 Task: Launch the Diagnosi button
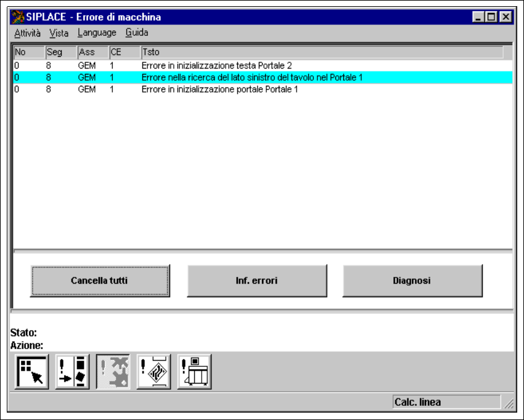point(412,281)
